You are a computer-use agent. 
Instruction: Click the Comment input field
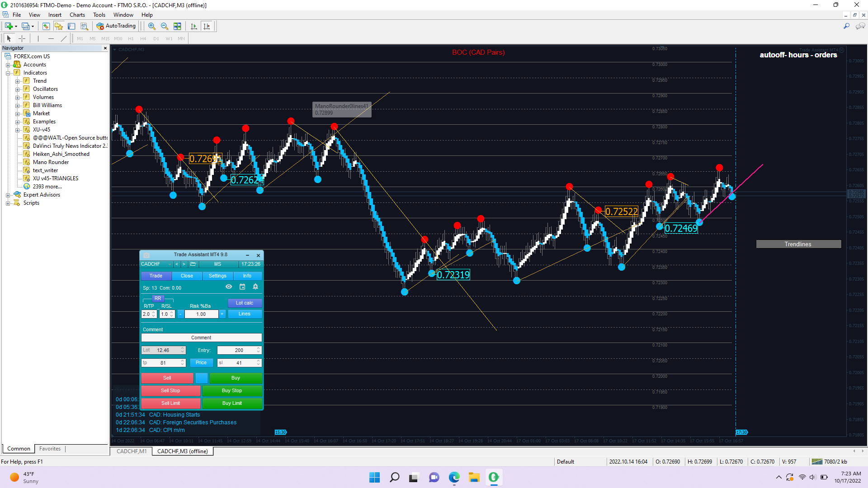[x=201, y=338]
